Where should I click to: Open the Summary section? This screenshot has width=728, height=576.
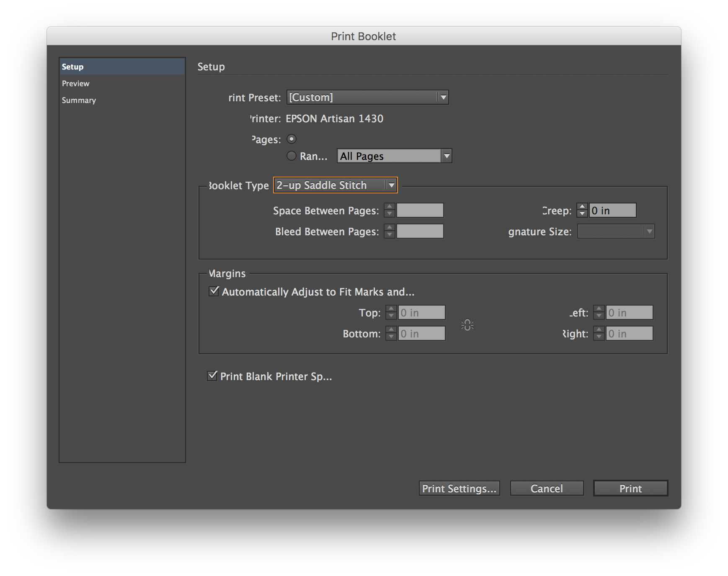(79, 100)
